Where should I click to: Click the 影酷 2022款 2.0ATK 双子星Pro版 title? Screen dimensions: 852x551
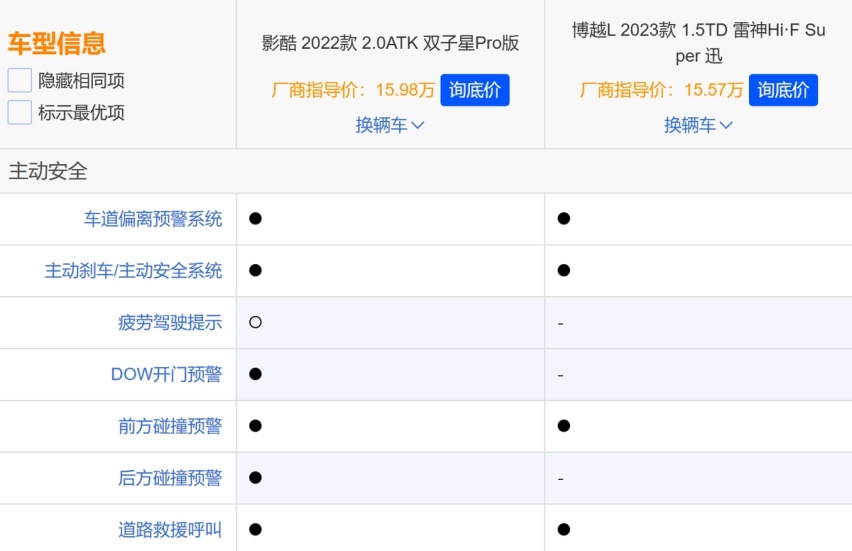click(x=390, y=43)
